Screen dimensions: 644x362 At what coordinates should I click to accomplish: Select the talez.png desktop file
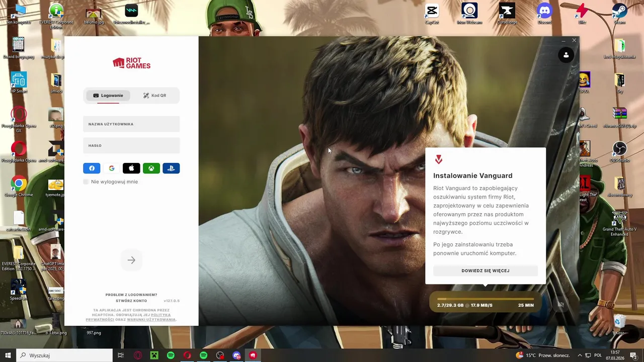click(55, 293)
